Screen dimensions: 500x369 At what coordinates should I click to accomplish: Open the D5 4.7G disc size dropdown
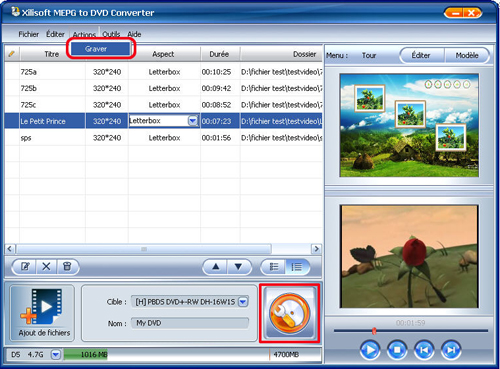(x=56, y=354)
